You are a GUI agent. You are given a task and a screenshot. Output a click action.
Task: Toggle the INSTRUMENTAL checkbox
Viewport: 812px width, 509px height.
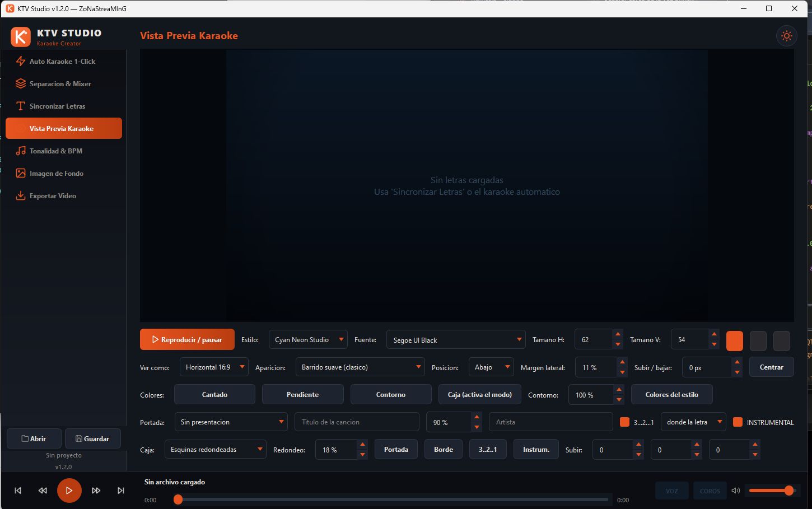tap(738, 422)
